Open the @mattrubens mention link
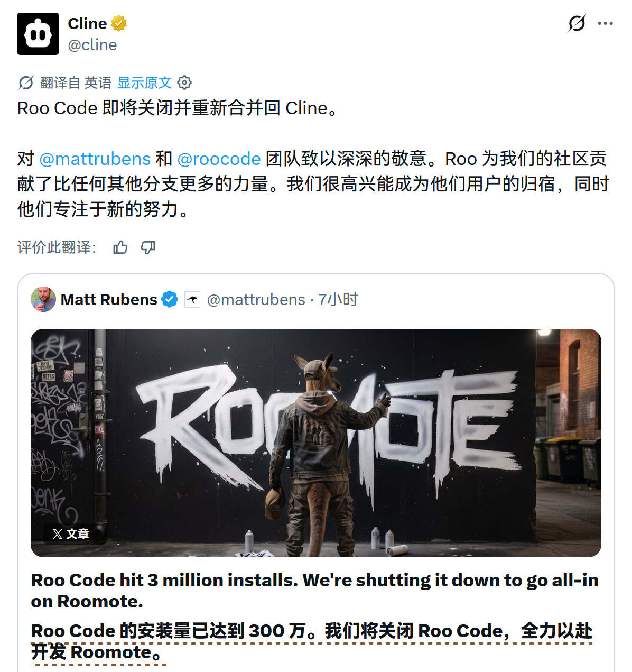The image size is (632, 672). point(95,159)
